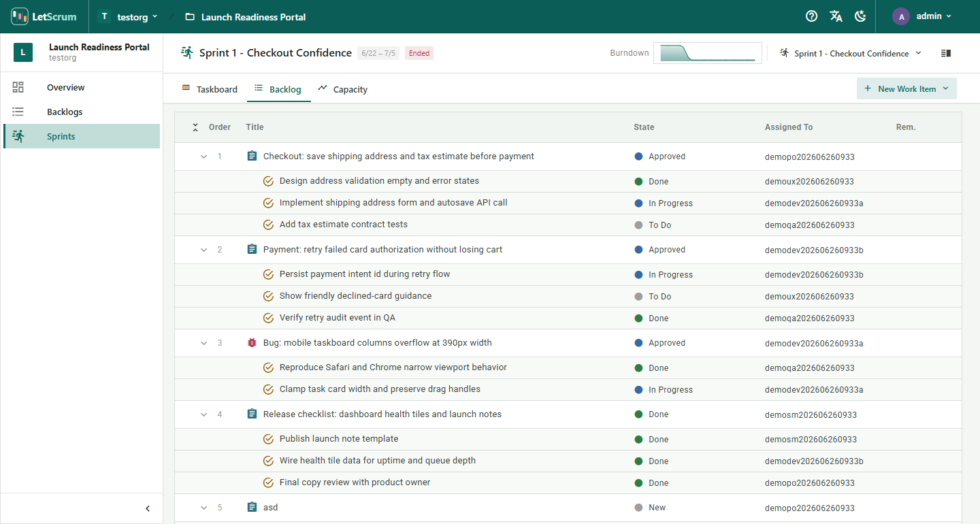Click task icon for Add tax estimate
The height and width of the screenshot is (524, 980).
click(268, 225)
